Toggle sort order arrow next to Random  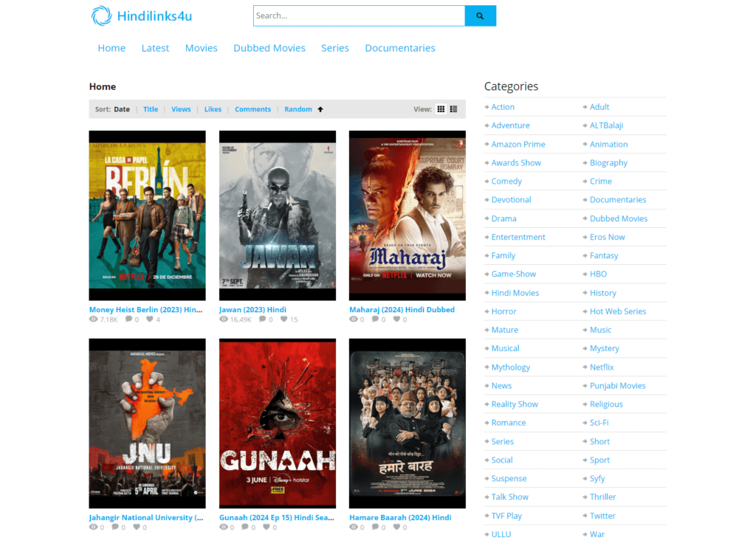pyautogui.click(x=320, y=109)
